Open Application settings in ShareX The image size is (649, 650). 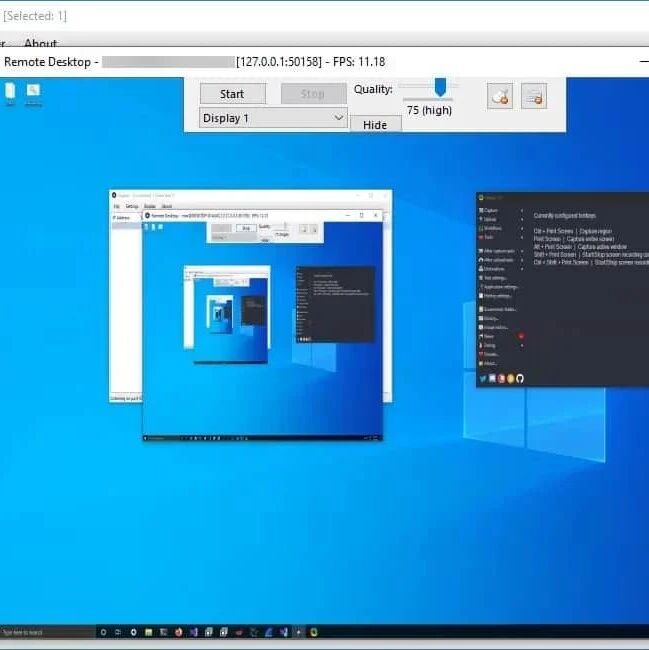tap(498, 287)
